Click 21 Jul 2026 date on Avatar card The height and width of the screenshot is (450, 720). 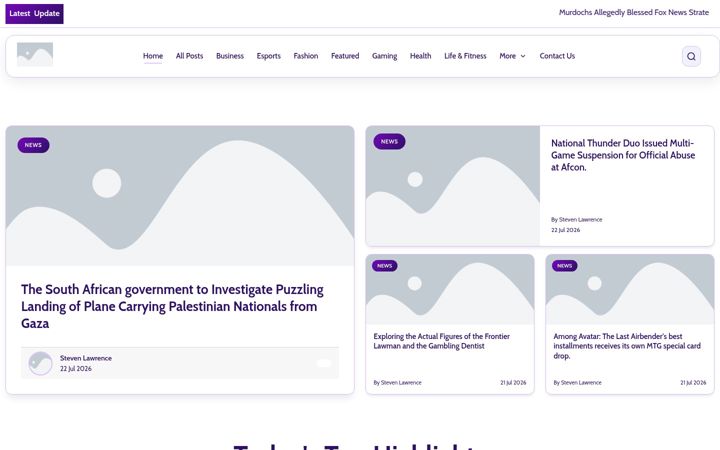693,382
